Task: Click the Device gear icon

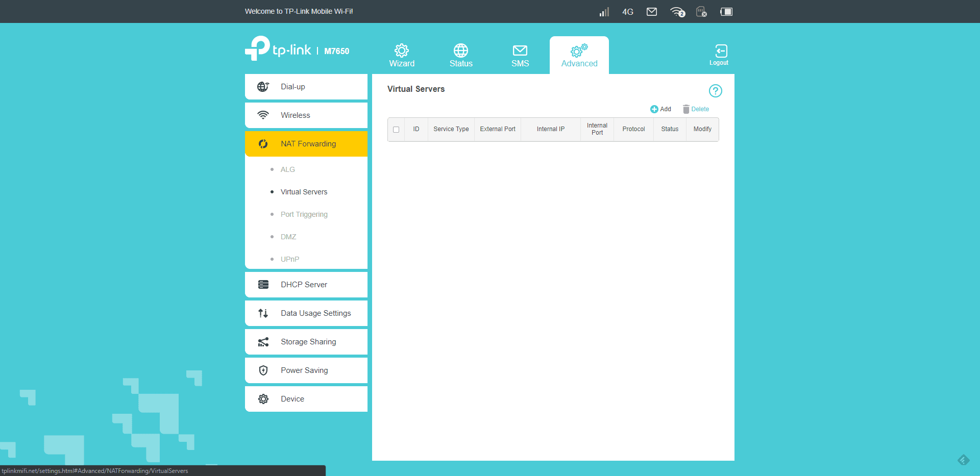Action: click(x=263, y=399)
